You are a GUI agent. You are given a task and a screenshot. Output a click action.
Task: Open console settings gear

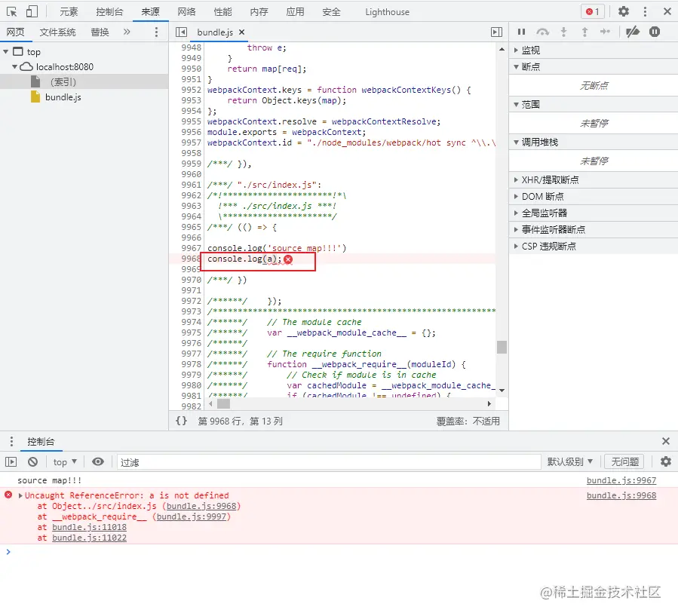[666, 461]
